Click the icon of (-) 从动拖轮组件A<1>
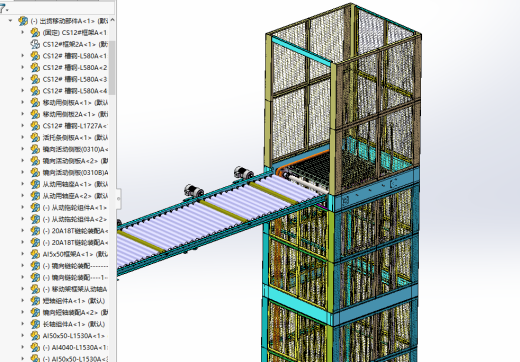The image size is (520, 362). click(35, 208)
